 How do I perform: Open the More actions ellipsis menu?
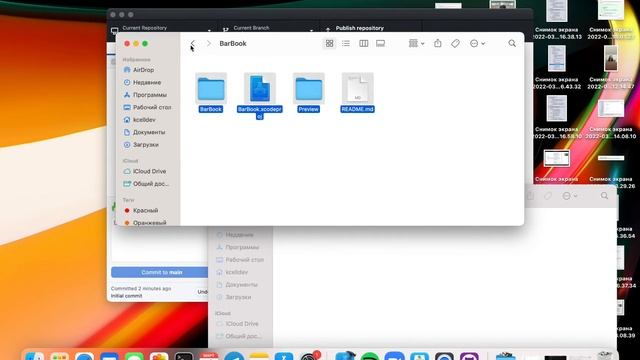coord(477,43)
